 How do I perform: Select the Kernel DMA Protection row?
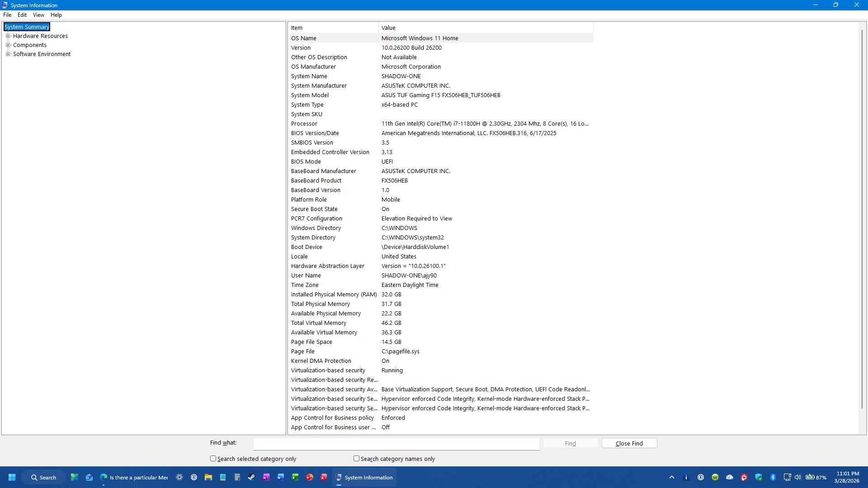pyautogui.click(x=441, y=361)
